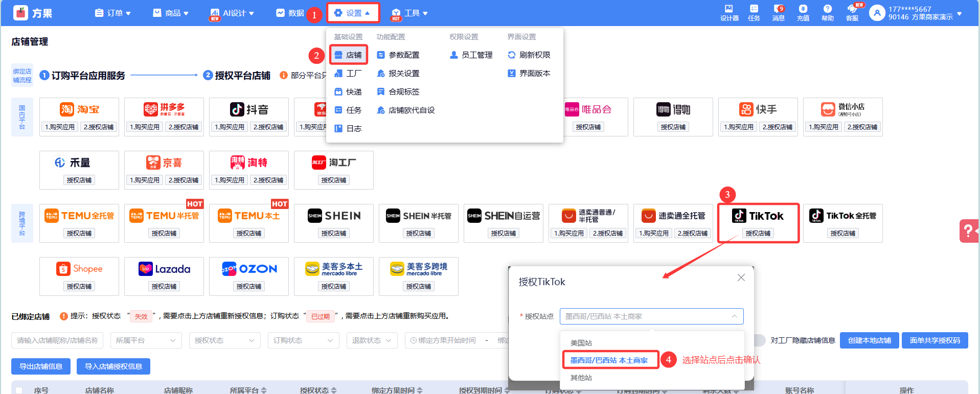The height and width of the screenshot is (394, 980).
Task: Choose 刷新权限 in the settings menu
Action: (x=529, y=55)
